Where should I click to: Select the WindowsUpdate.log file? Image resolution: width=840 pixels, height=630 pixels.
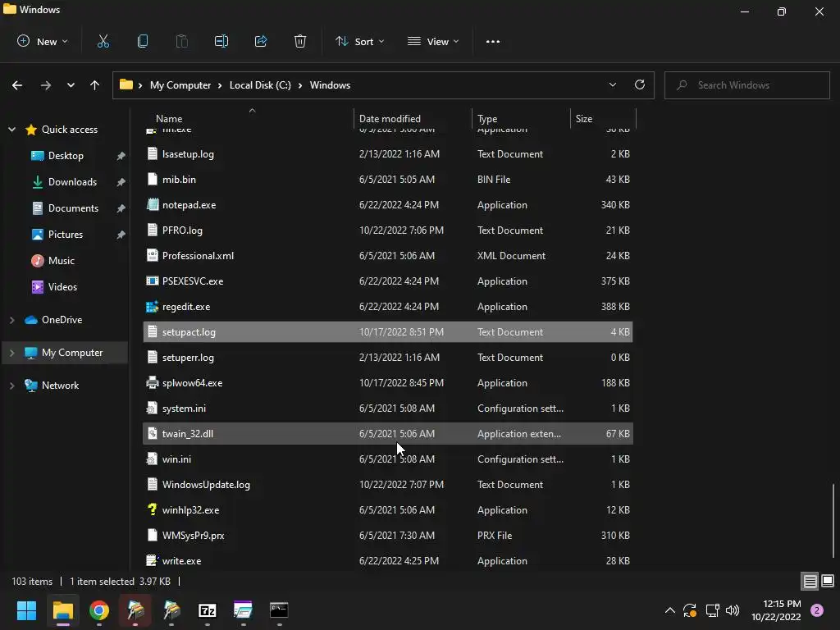click(388, 484)
